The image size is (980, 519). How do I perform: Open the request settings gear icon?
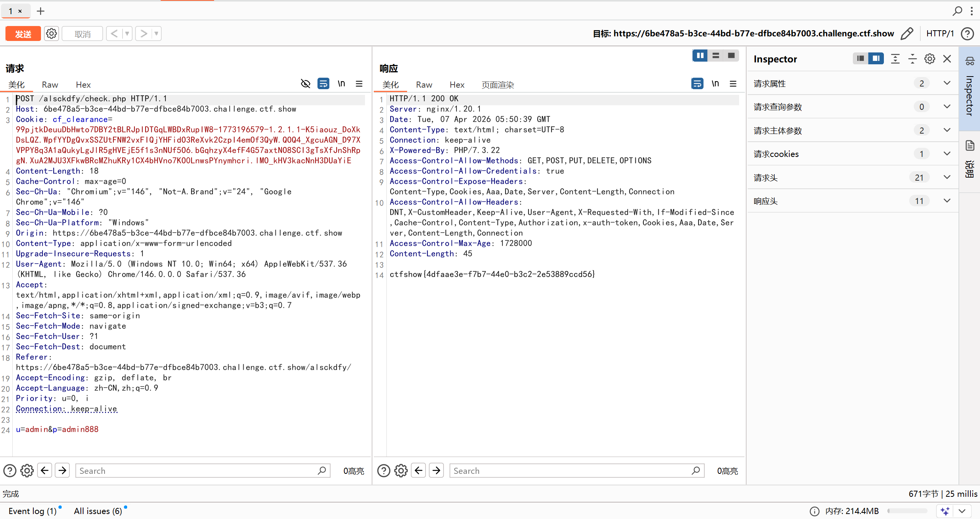(51, 34)
